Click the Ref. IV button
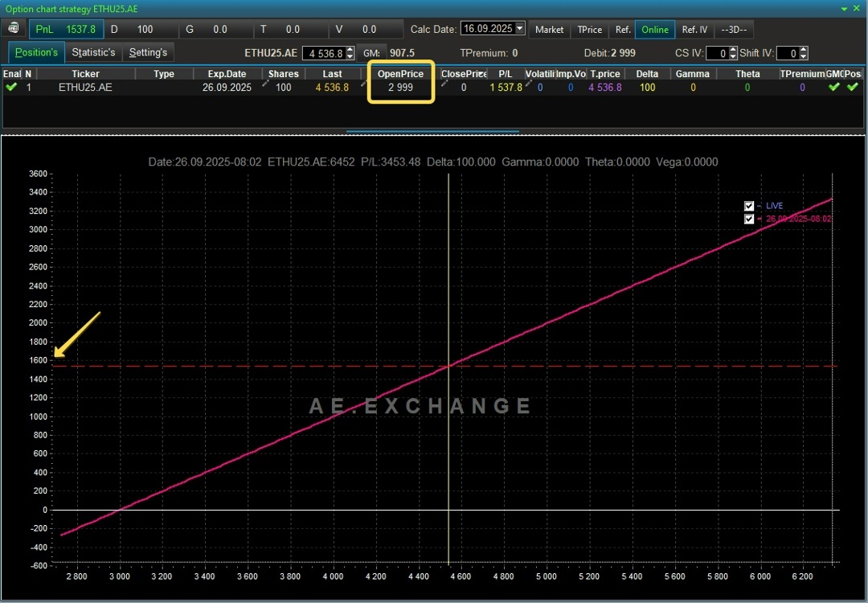Viewport: 868px width, 603px height. click(x=694, y=30)
